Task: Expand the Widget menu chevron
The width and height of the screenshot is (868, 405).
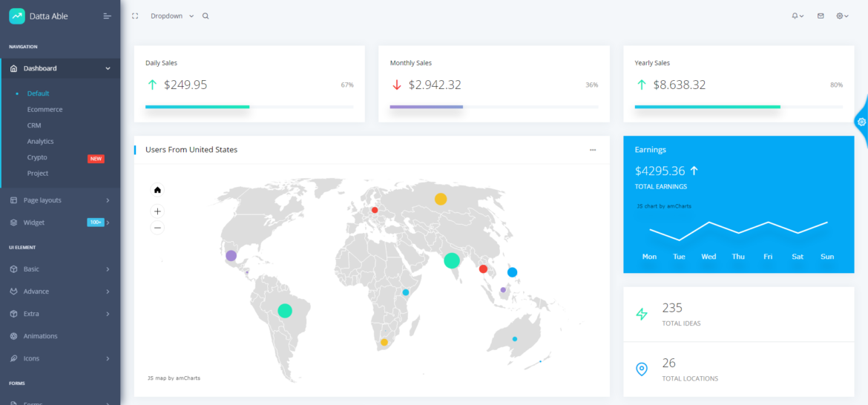Action: [108, 223]
